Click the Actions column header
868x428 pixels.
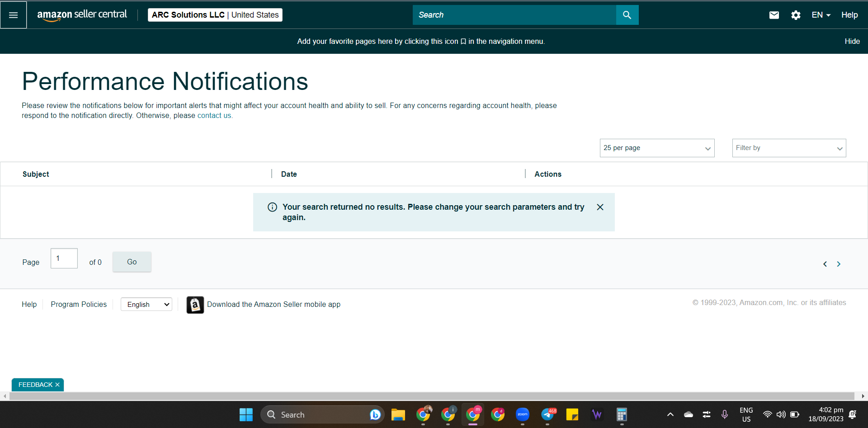tap(548, 174)
